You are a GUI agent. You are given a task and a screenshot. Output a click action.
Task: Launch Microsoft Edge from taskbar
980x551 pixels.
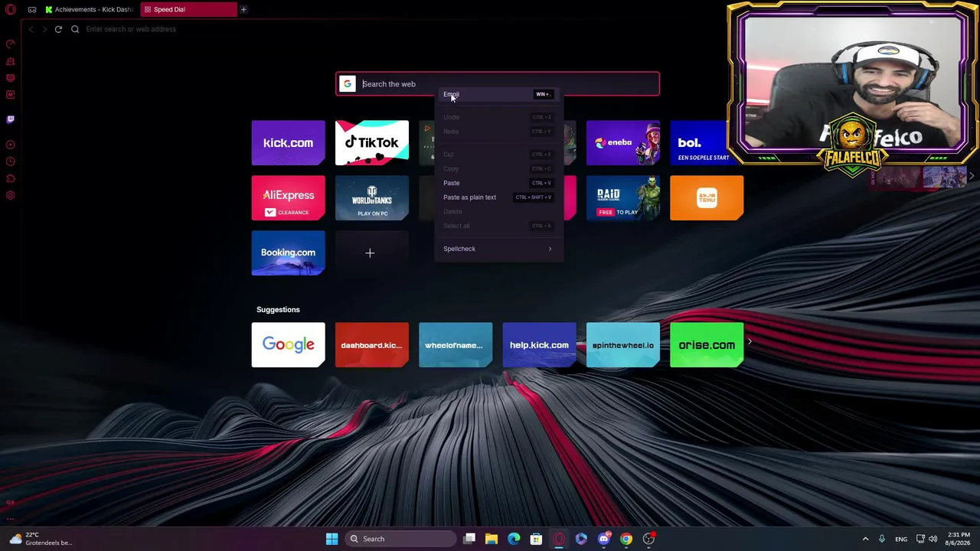point(514,539)
